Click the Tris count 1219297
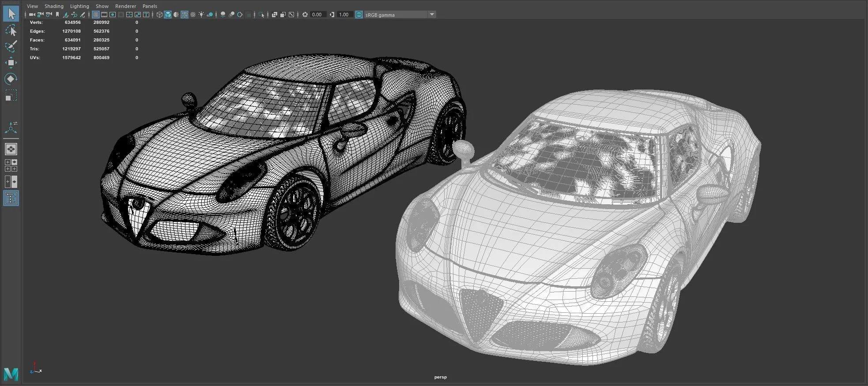Image resolution: width=868 pixels, height=386 pixels. pyautogui.click(x=71, y=49)
